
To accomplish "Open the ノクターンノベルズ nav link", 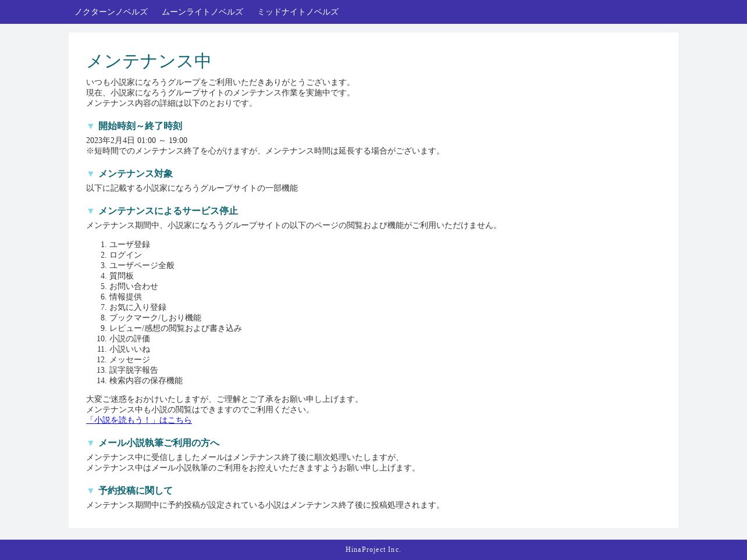I will click(x=111, y=12).
